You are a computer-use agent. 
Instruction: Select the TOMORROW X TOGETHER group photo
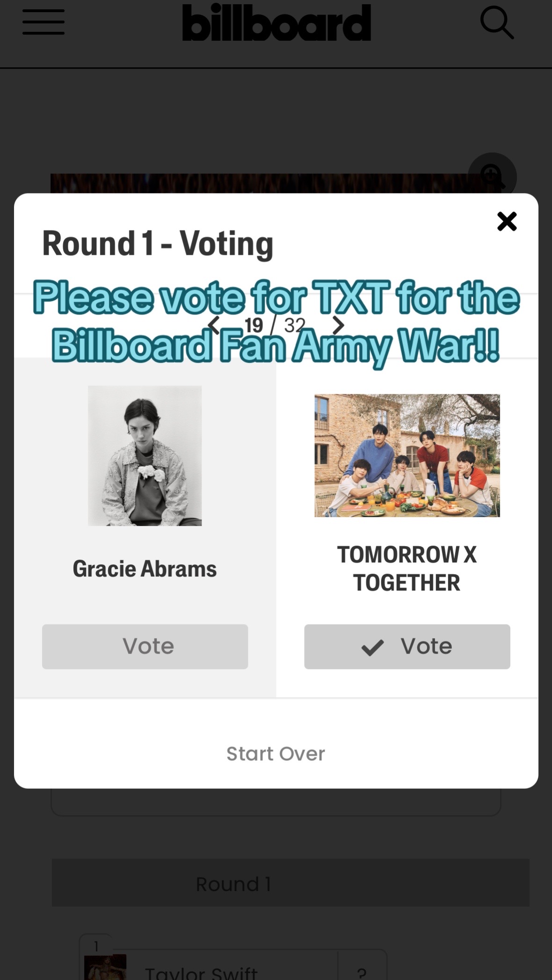click(x=407, y=455)
